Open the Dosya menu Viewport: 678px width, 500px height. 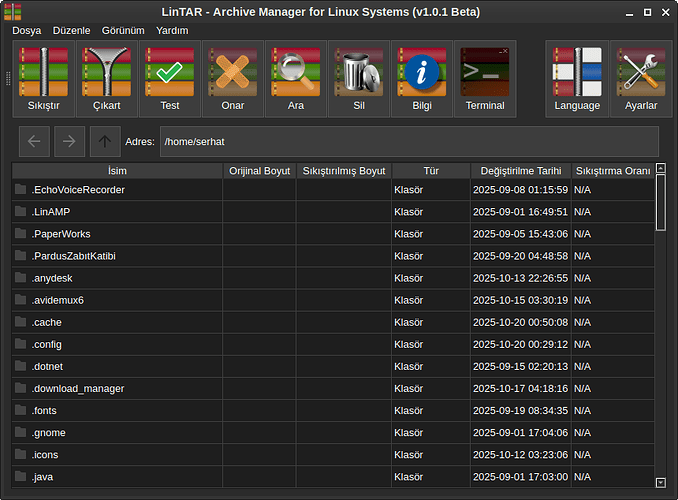[26, 30]
